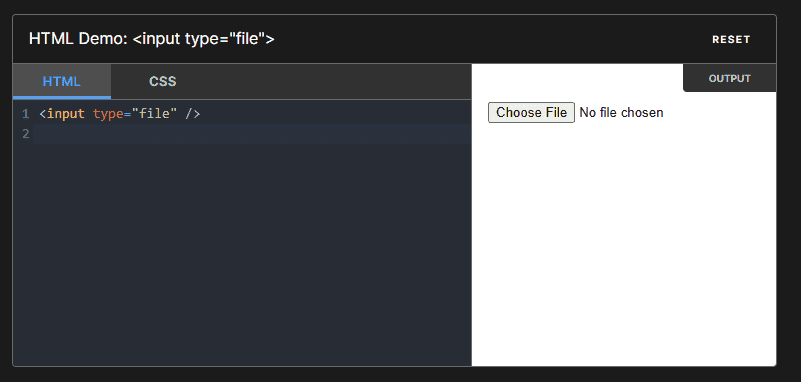This screenshot has height=382, width=801.
Task: Click the RESET button
Action: 731,39
